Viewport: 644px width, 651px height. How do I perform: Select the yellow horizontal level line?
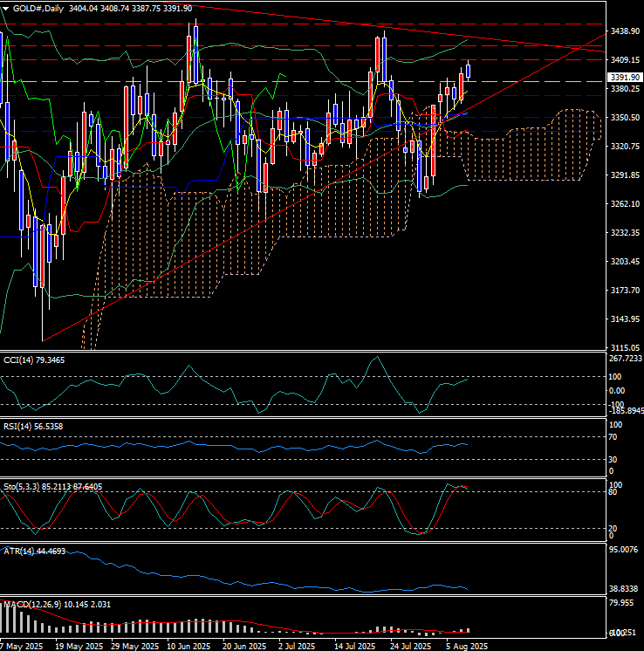point(302,82)
